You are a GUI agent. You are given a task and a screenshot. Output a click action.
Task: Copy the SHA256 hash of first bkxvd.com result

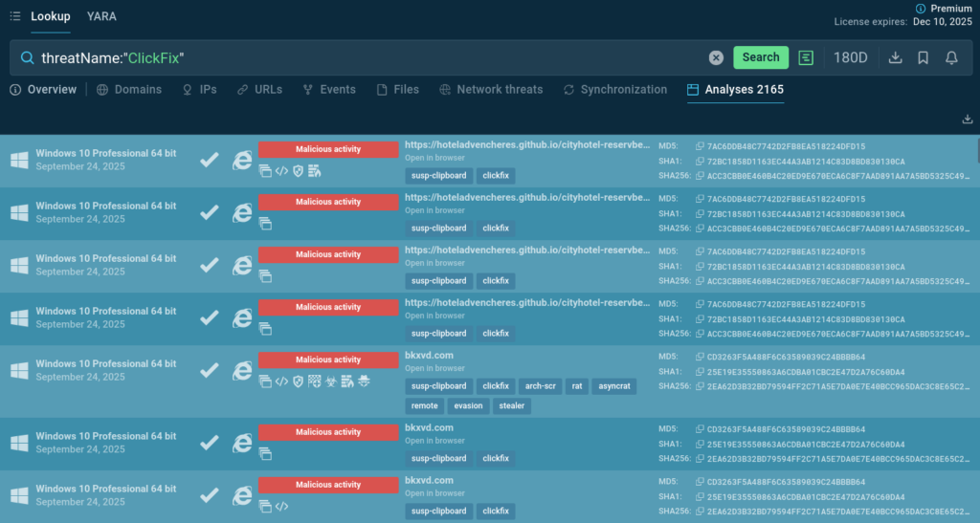701,386
